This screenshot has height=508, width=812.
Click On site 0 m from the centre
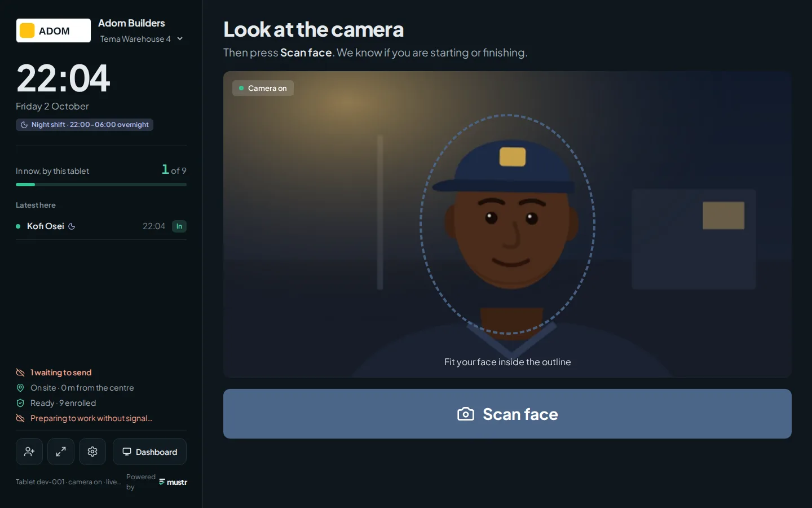coord(82,388)
